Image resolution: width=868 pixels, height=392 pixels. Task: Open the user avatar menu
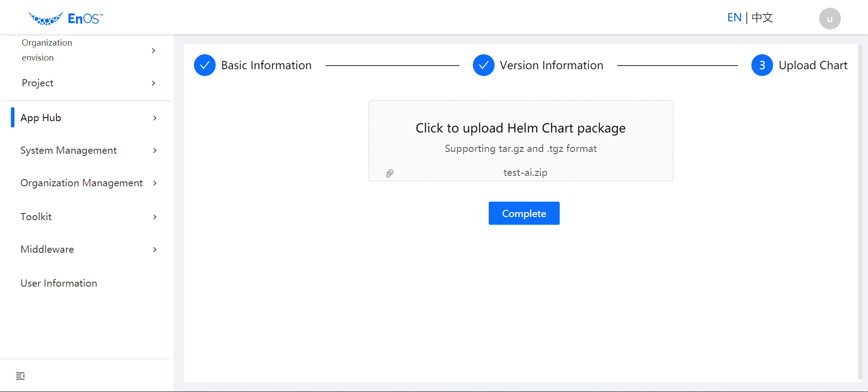830,19
